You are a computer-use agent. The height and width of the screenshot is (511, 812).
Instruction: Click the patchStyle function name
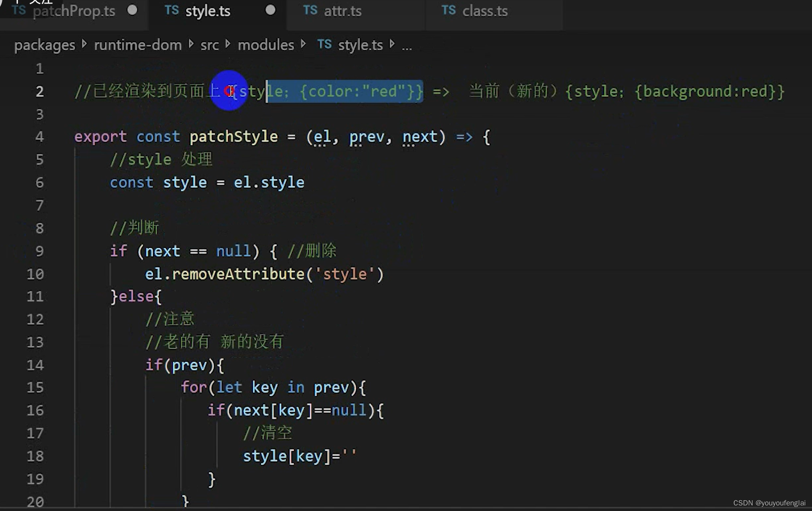pos(233,137)
